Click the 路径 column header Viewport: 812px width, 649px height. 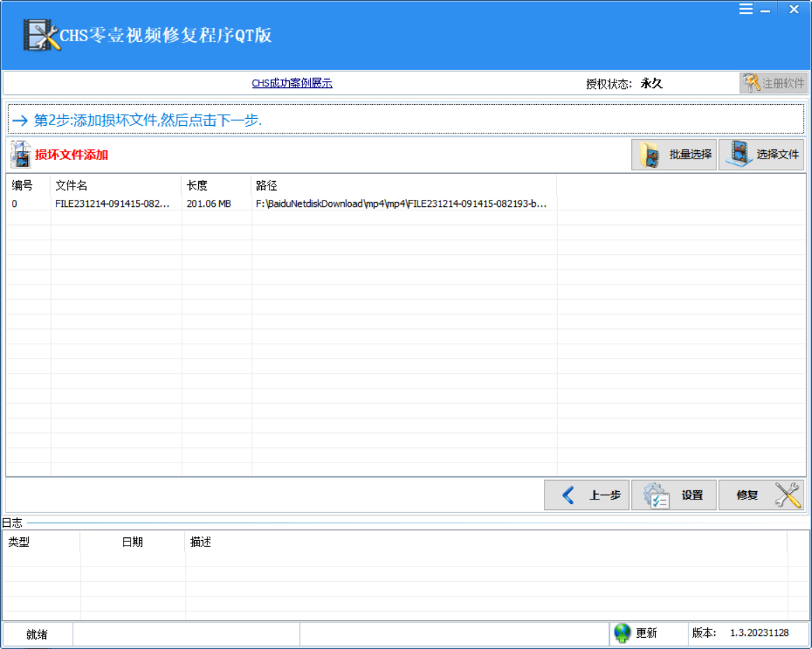[404, 185]
